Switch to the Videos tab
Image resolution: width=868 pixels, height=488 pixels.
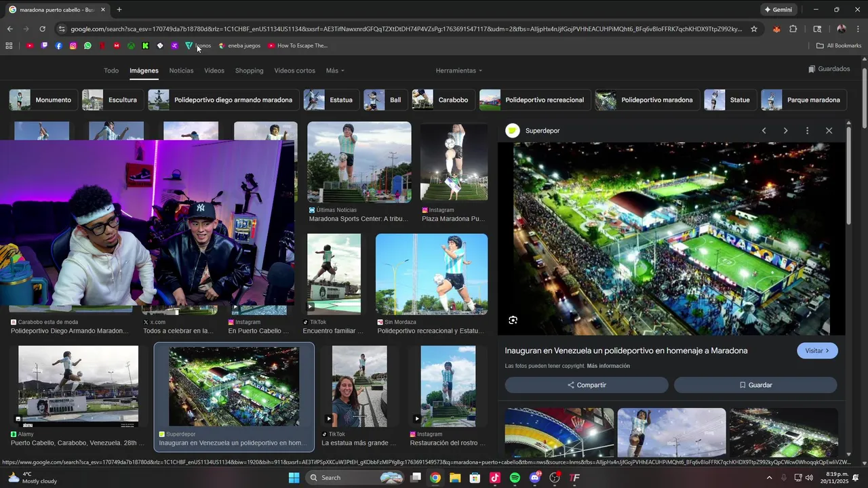pyautogui.click(x=214, y=70)
